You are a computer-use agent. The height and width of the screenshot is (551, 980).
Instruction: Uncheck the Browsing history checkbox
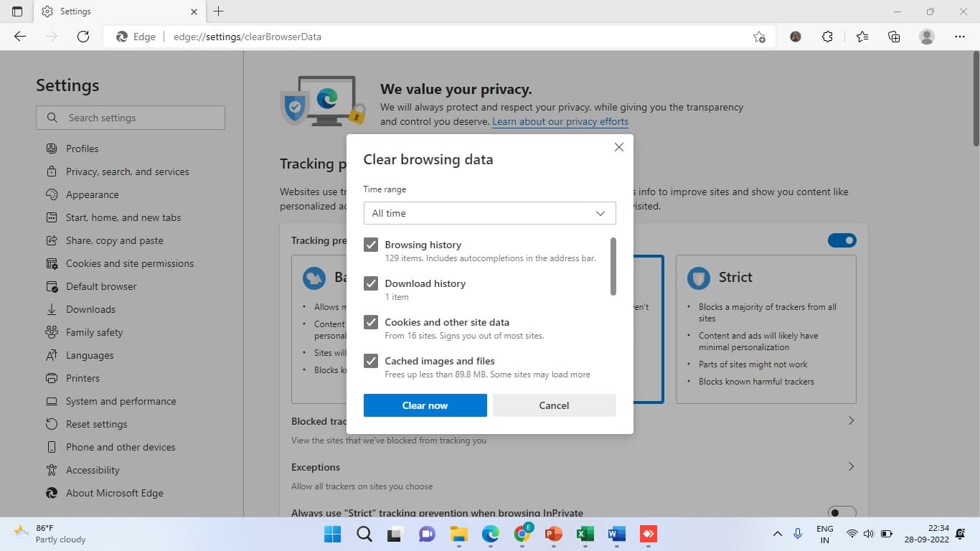(371, 245)
